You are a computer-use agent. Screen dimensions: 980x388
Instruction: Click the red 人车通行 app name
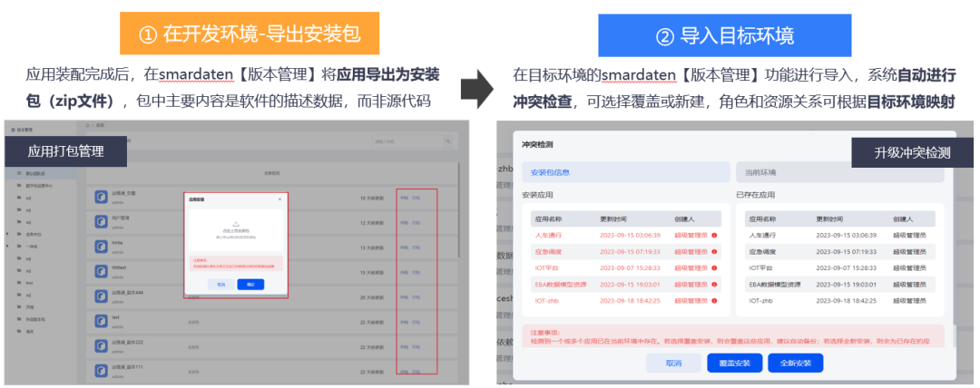[x=548, y=236]
